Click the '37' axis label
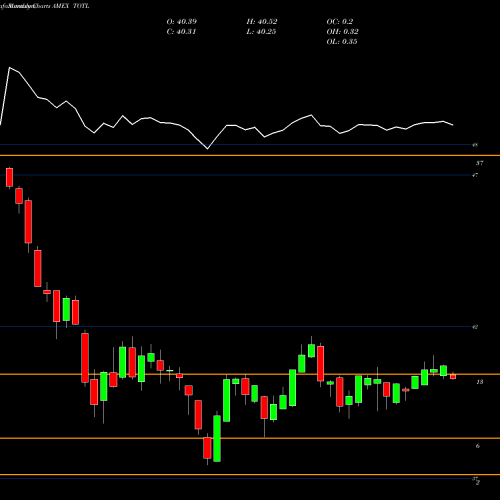The height and width of the screenshot is (500, 500). [x=479, y=163]
